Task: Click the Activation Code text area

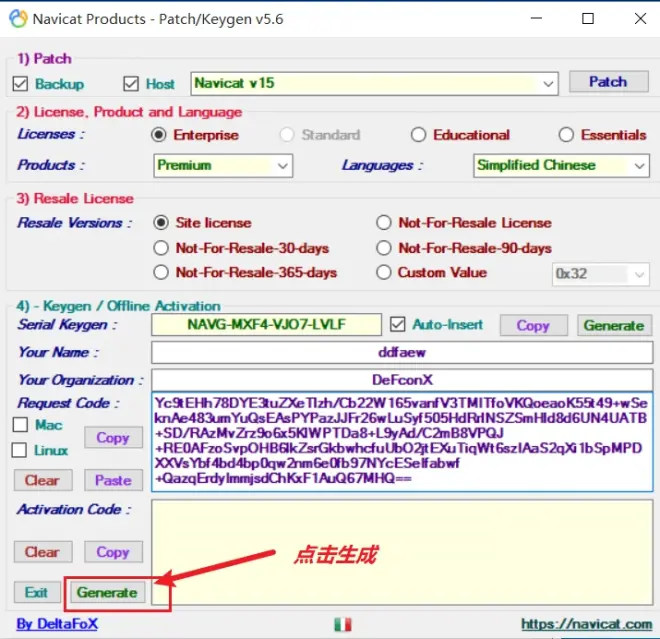Action: coord(402,552)
